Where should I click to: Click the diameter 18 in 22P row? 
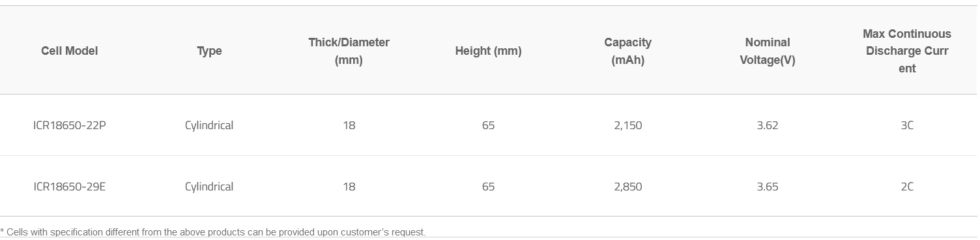click(x=349, y=125)
